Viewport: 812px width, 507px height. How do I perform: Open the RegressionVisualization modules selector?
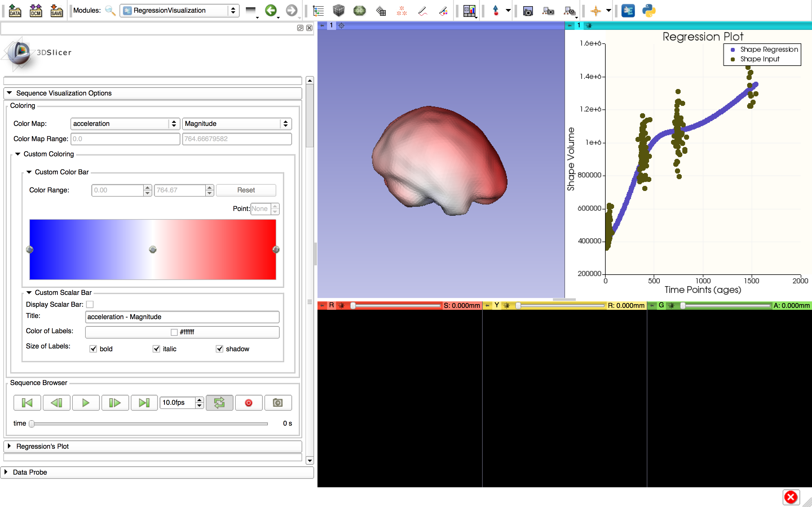point(179,10)
